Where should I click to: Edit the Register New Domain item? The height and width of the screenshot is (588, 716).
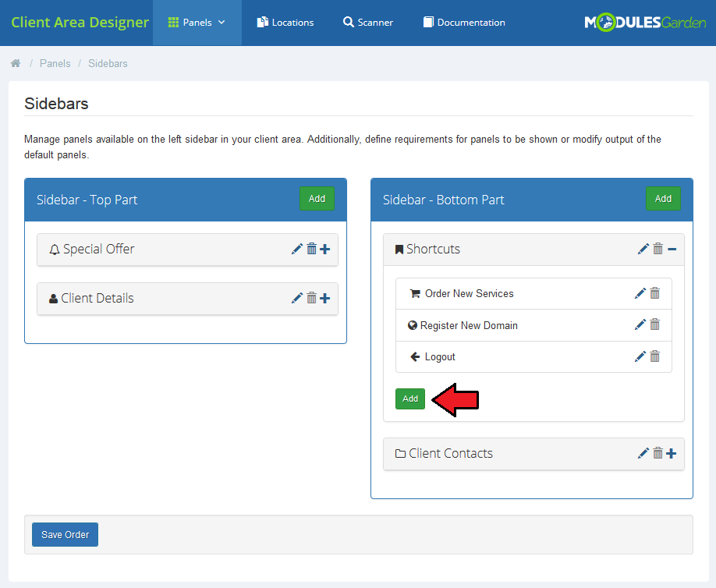[640, 324]
